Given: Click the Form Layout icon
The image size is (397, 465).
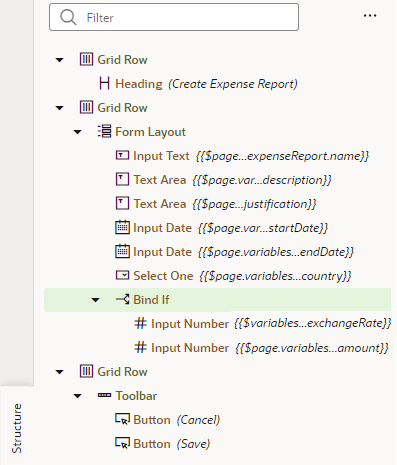Looking at the screenshot, I should (x=104, y=131).
